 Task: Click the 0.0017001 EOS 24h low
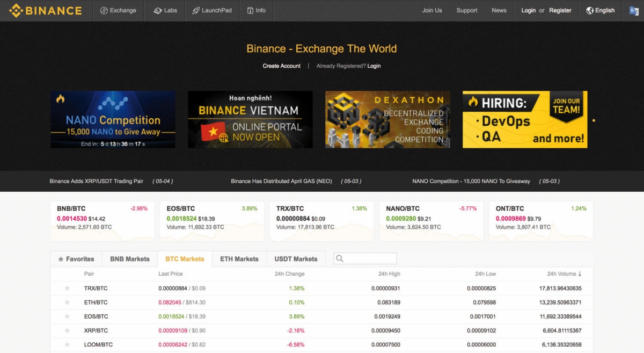click(x=482, y=316)
